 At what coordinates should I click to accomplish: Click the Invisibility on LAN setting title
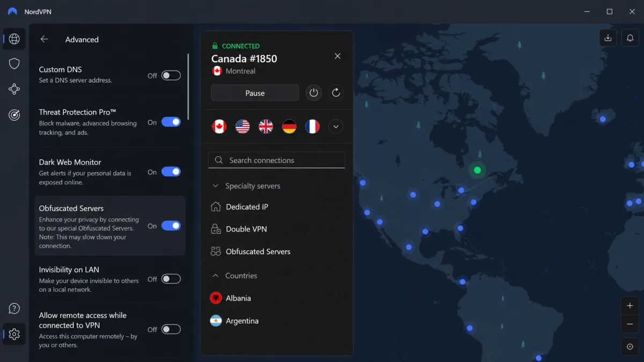click(69, 270)
